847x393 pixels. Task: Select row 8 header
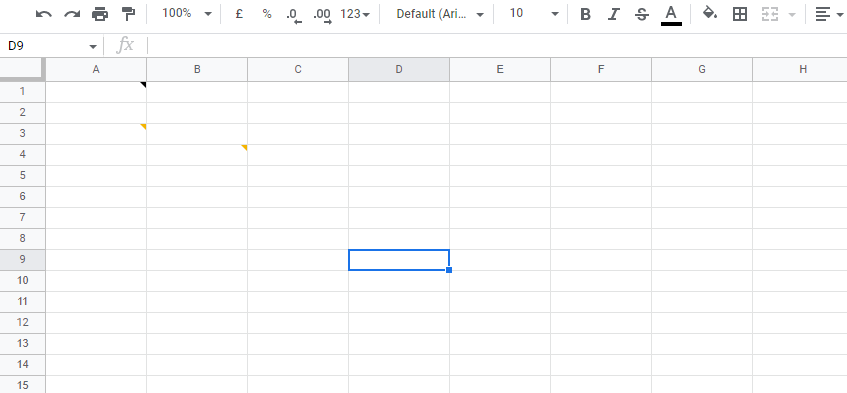pyautogui.click(x=23, y=239)
